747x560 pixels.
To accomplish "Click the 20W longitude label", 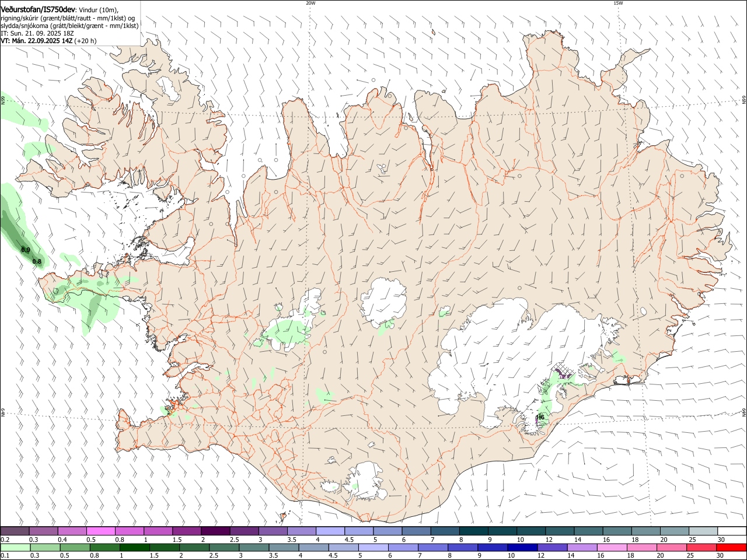I will [x=310, y=3].
